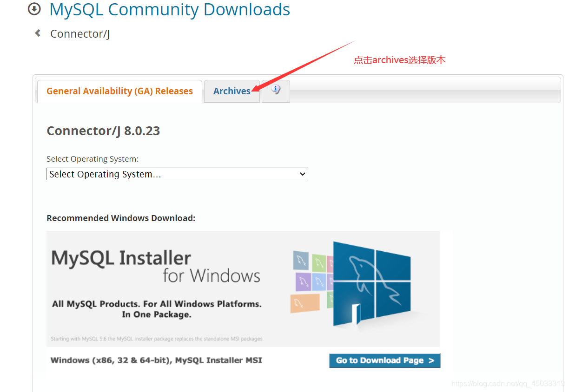Switch to the Archives tab
Viewport: 569px width, 392px height.
[232, 91]
